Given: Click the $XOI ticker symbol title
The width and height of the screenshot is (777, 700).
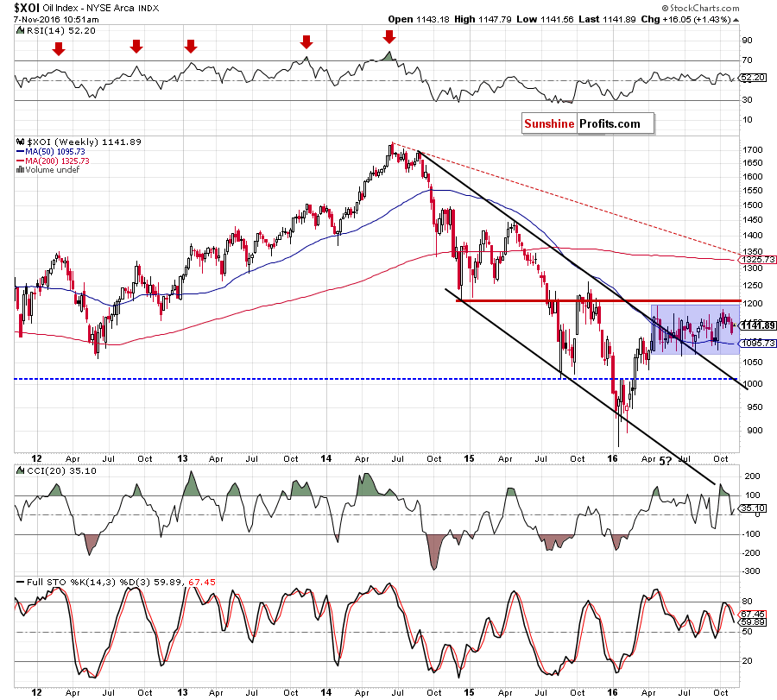Looking at the screenshot, I should click(28, 8).
